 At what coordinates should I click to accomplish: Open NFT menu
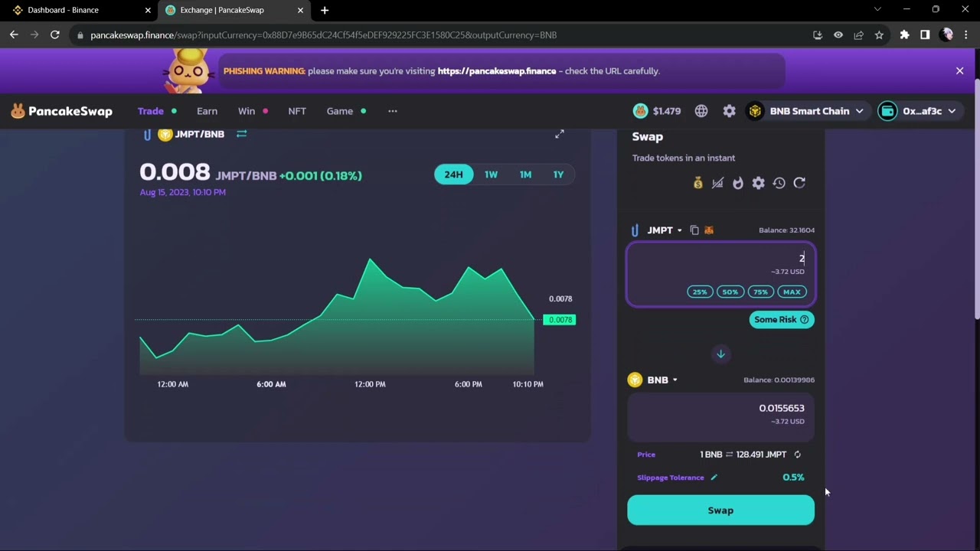(297, 111)
